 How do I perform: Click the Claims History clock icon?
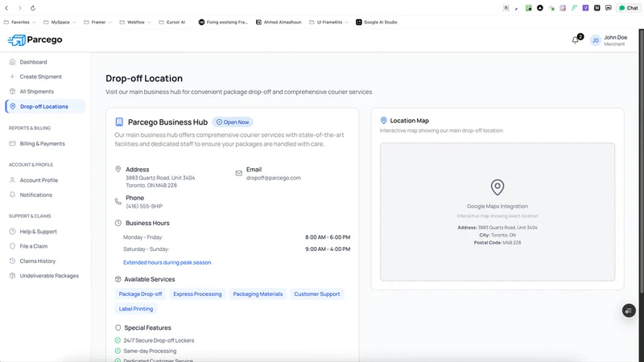[12, 261]
